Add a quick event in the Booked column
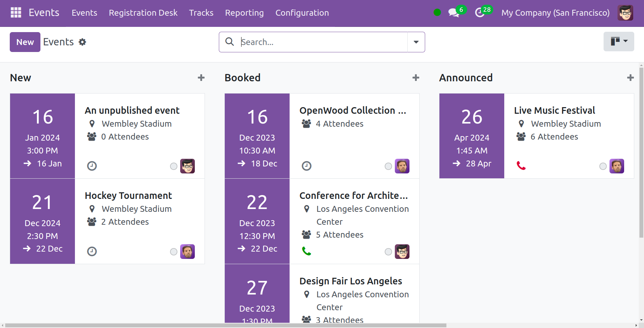The height and width of the screenshot is (328, 644). [x=416, y=77]
